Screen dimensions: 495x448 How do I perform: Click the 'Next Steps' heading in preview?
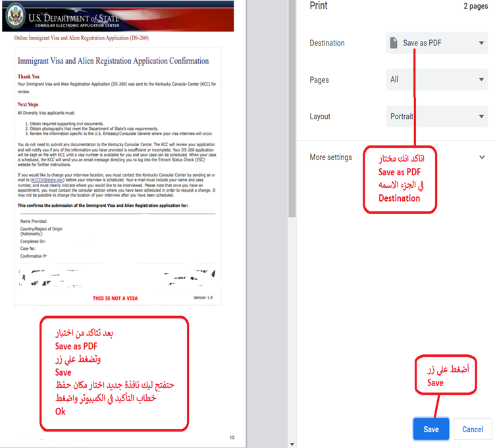[30, 104]
